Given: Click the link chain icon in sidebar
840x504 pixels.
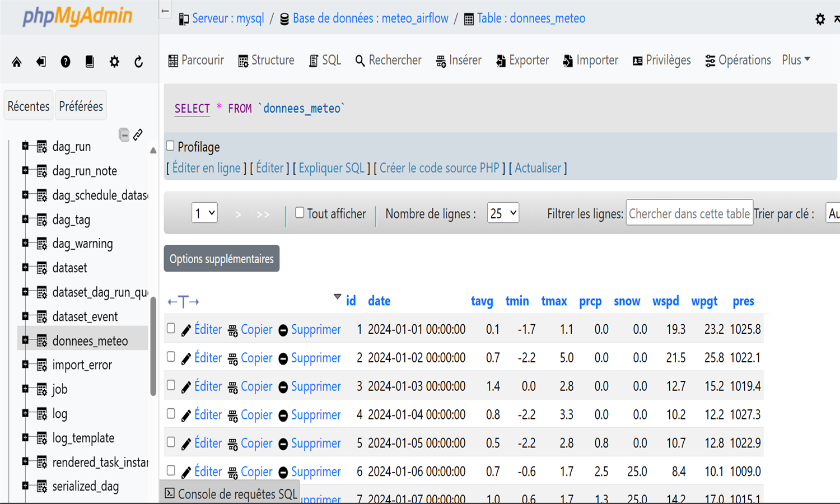Looking at the screenshot, I should click(x=138, y=134).
